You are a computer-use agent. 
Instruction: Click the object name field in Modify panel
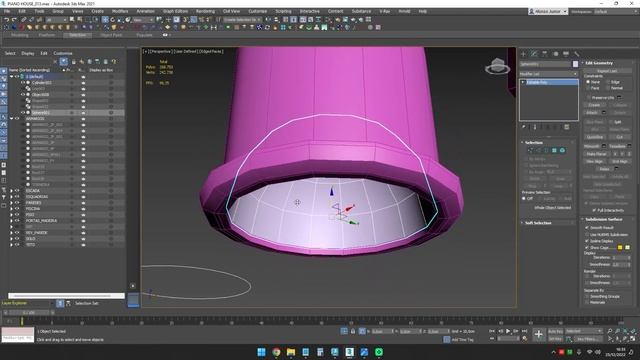[x=546, y=64]
